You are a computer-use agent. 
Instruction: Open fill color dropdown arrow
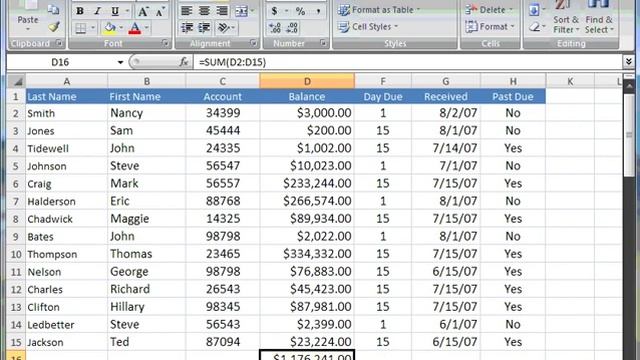pyautogui.click(x=122, y=28)
